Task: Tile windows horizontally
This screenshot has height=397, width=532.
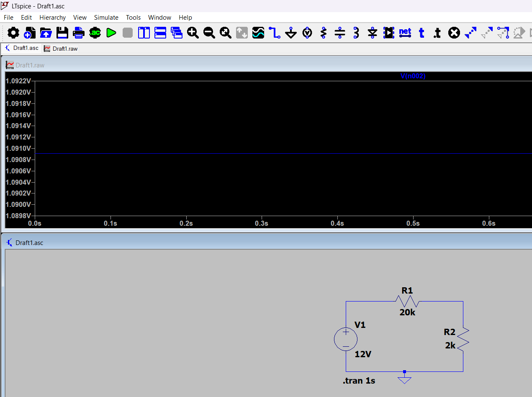Action: (160, 33)
